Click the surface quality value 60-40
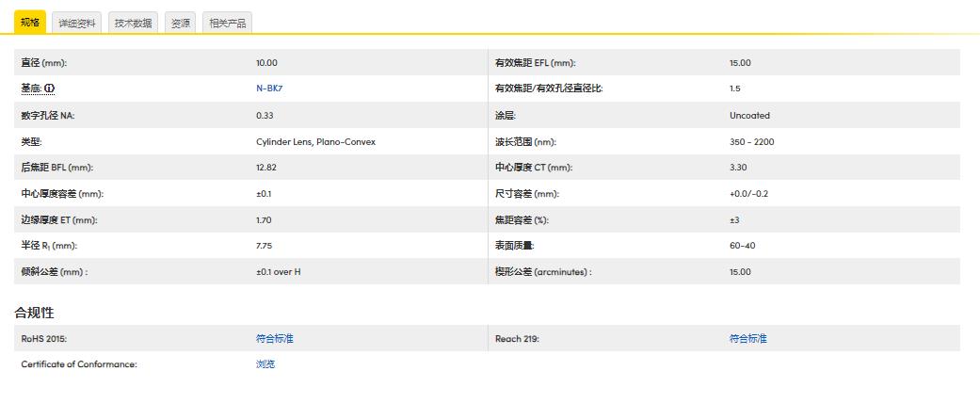Screen dimensions: 980x403 (x=742, y=246)
